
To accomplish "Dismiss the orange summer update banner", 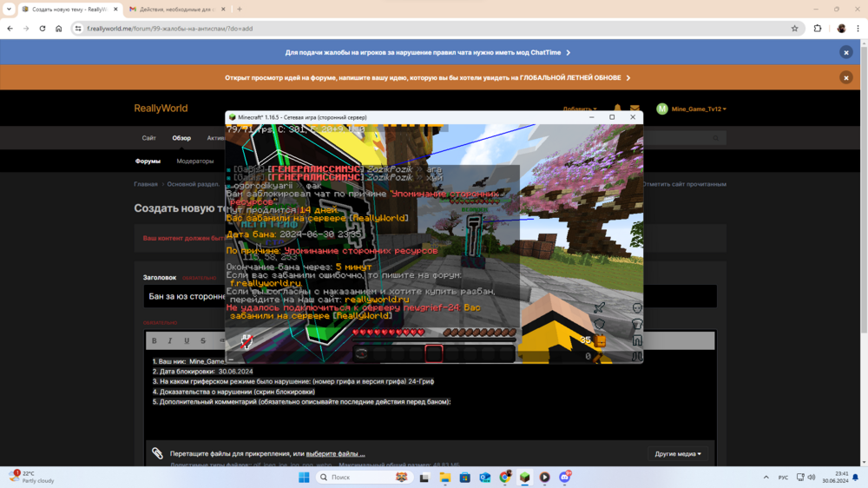I will [x=845, y=77].
